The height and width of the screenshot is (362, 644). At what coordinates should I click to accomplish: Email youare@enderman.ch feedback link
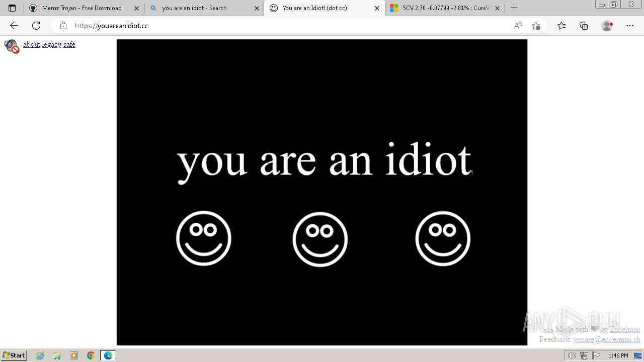tap(607, 340)
